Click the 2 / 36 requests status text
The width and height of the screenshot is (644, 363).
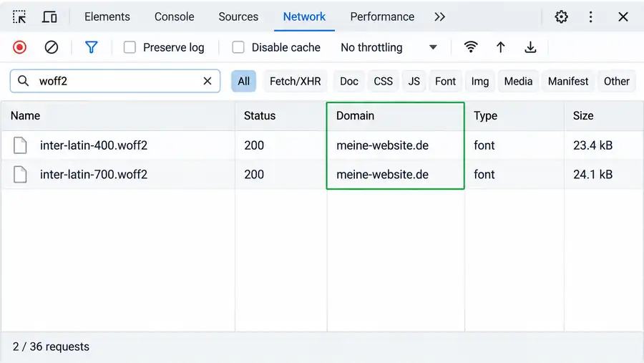(x=51, y=347)
